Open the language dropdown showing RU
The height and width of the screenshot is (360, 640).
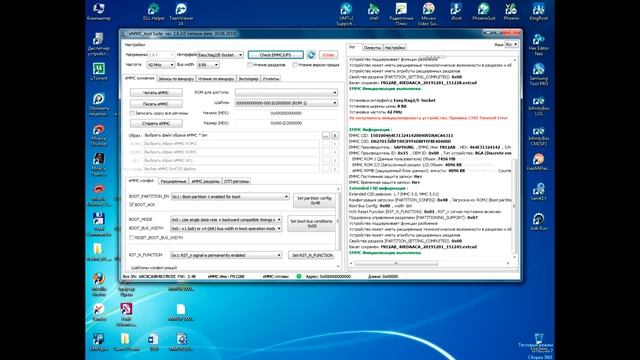(511, 44)
